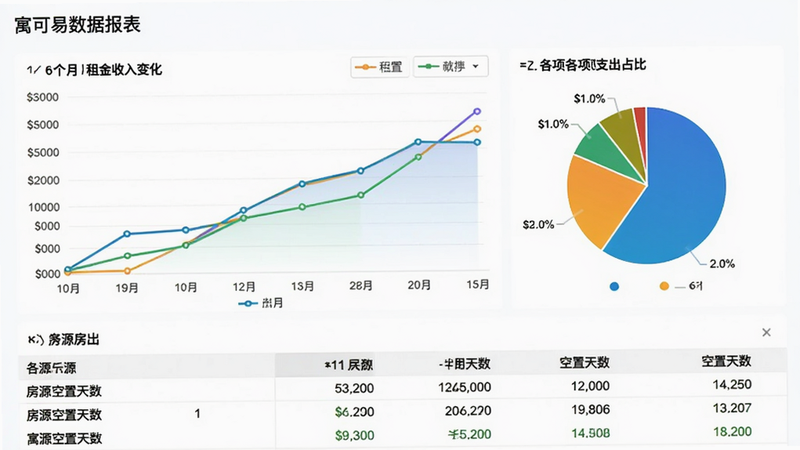The image size is (800, 450).
Task: Click the green table cell $9,300
Action: 354,436
